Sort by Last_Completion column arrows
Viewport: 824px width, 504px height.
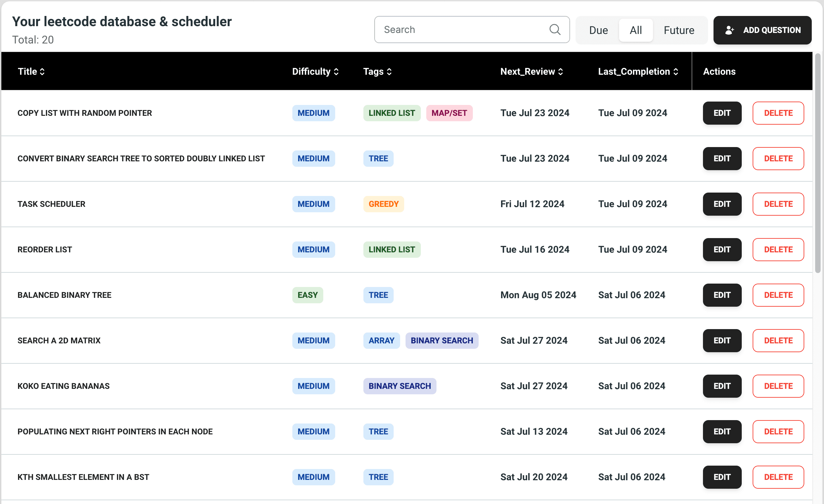coord(675,72)
